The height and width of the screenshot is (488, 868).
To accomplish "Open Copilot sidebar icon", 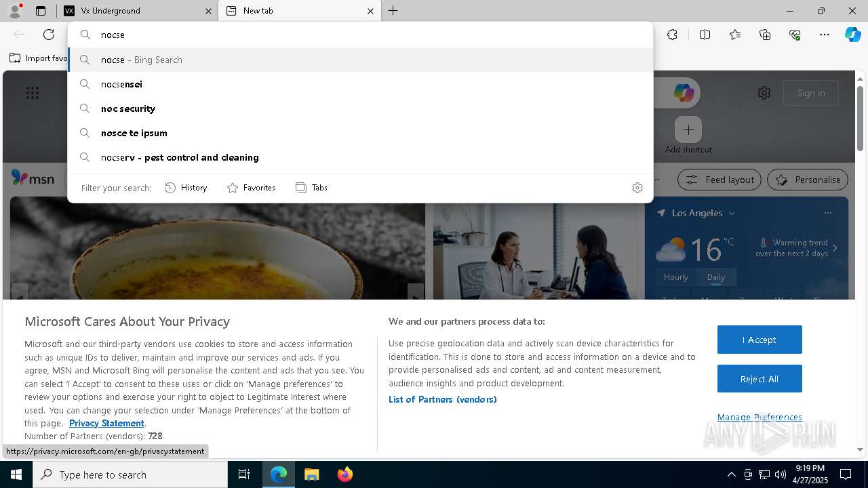I will [x=852, y=35].
